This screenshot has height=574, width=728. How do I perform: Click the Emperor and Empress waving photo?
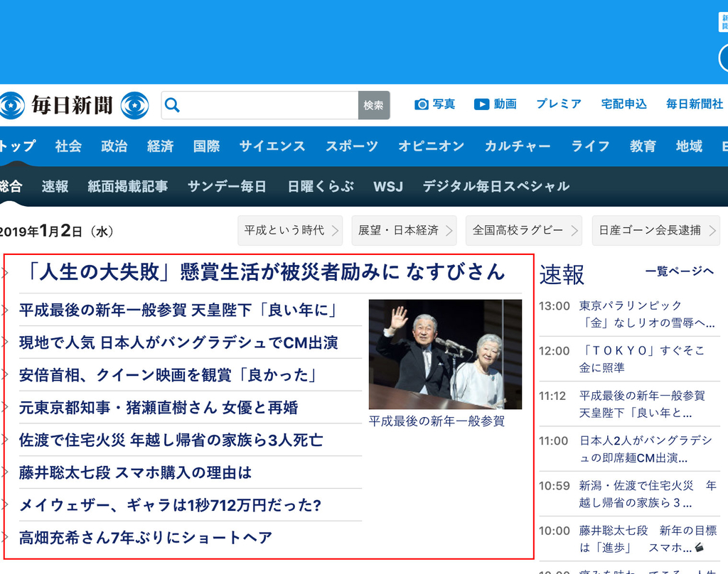click(445, 354)
